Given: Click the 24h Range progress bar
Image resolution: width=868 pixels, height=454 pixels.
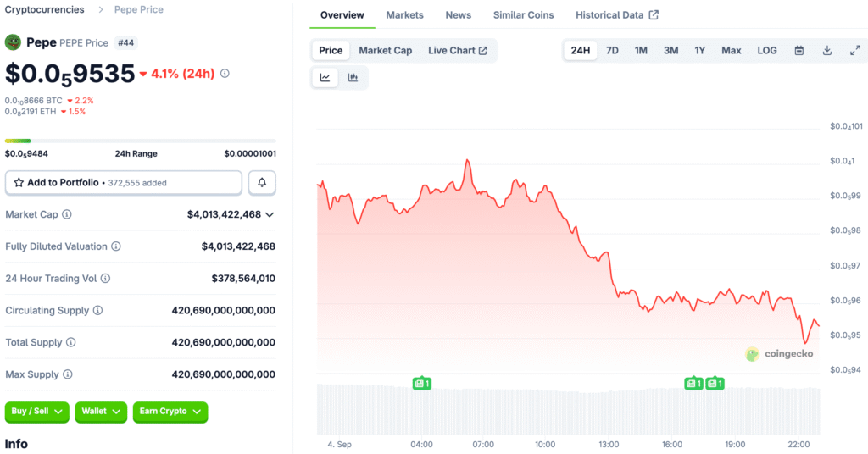Looking at the screenshot, I should (140, 141).
